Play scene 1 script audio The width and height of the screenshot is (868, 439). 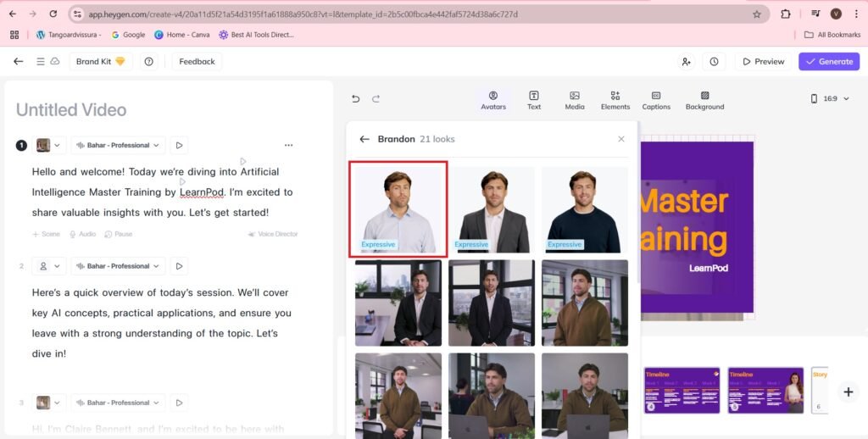179,145
